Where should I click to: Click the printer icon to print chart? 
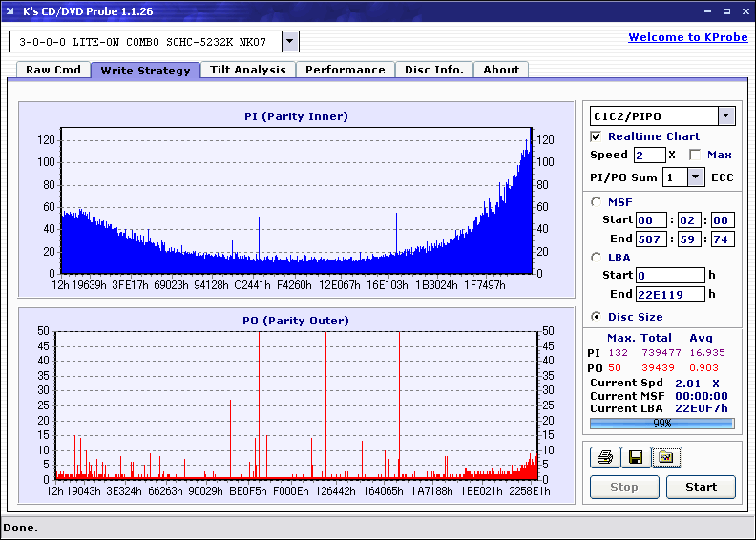click(x=604, y=458)
